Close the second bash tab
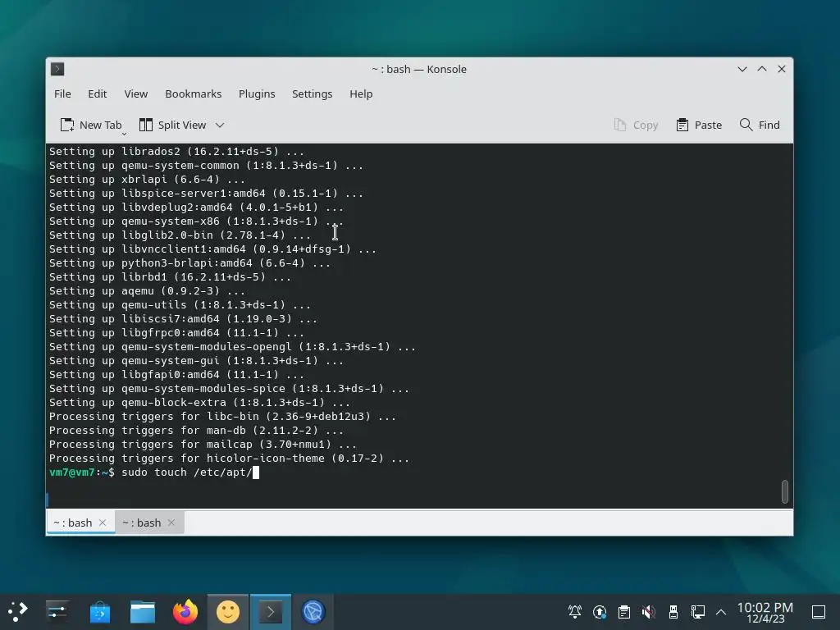The image size is (840, 630). (x=171, y=523)
